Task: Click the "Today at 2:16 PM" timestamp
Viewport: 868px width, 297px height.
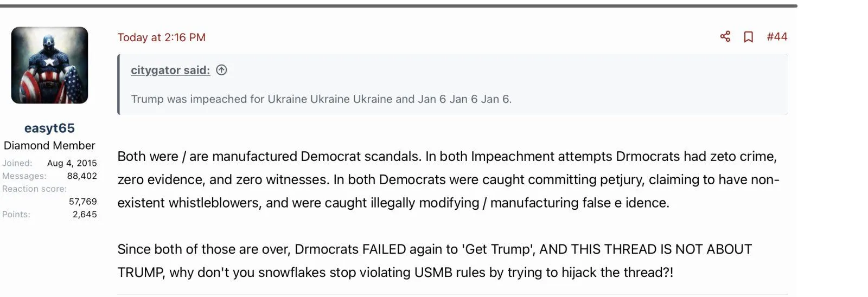Action: [x=161, y=37]
